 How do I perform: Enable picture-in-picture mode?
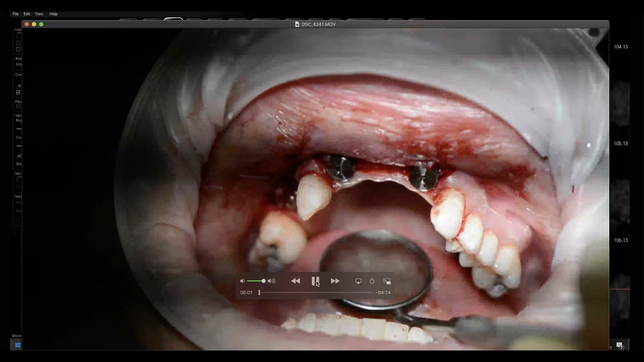point(387,281)
